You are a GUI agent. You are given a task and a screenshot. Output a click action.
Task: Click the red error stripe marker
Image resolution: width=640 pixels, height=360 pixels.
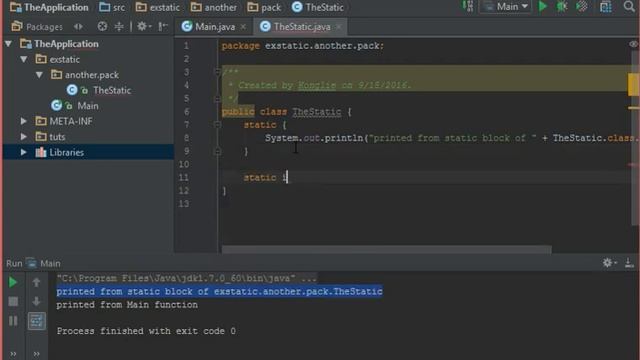633,165
